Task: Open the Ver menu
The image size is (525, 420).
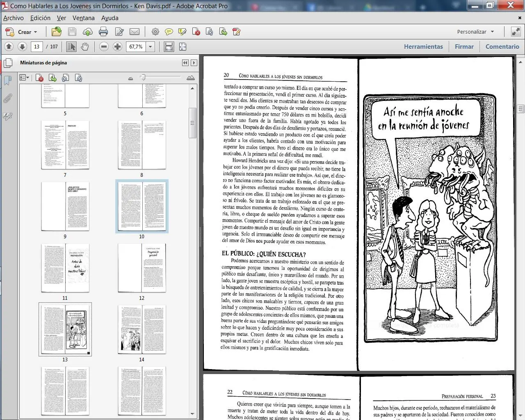Action: (x=62, y=18)
